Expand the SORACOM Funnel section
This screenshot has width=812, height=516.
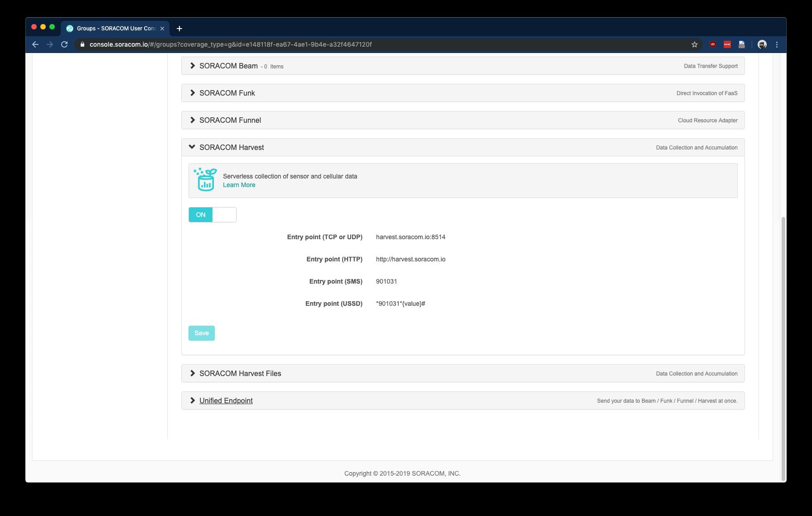[230, 121]
